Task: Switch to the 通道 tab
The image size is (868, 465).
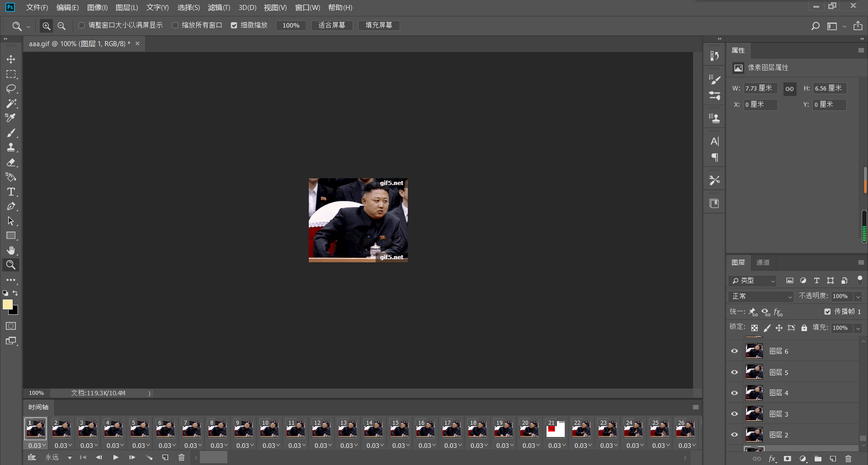Action: [x=763, y=262]
